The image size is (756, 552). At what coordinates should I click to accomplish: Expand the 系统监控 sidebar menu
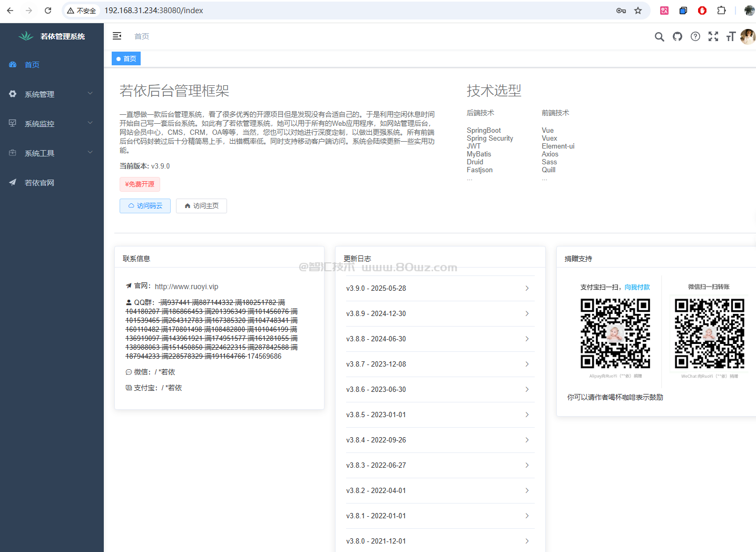pos(52,124)
